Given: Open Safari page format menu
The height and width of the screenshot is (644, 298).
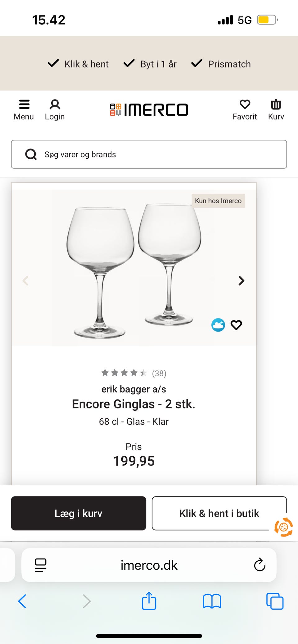Looking at the screenshot, I should click(41, 565).
